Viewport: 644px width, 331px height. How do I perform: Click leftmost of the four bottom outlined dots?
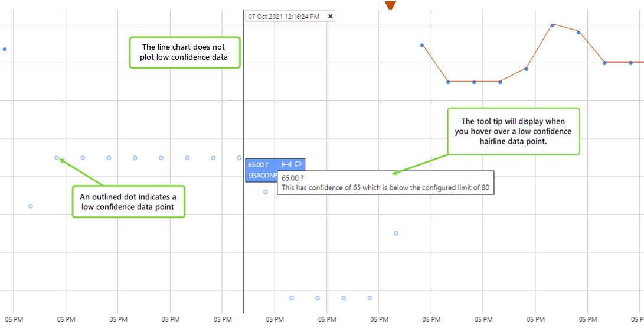292,298
